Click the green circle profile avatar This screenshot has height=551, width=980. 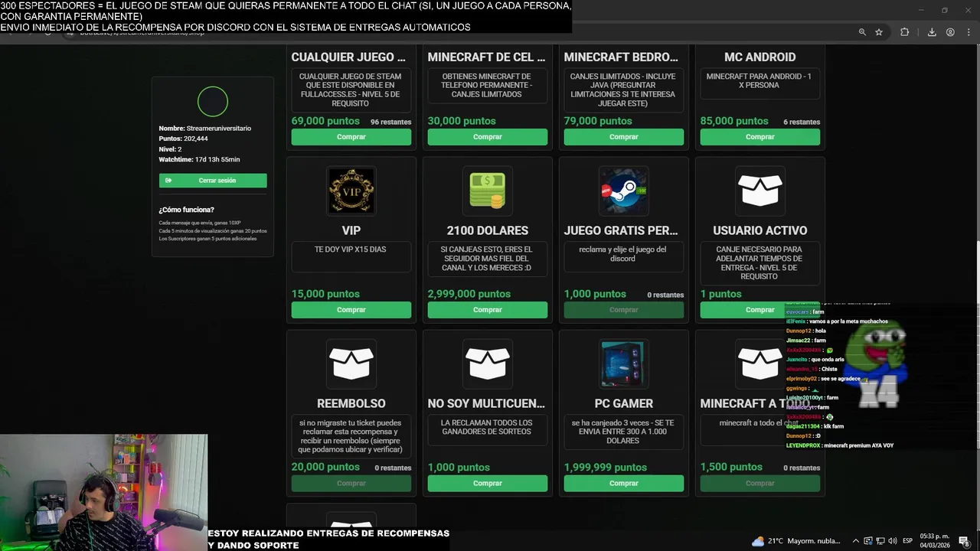coord(213,102)
